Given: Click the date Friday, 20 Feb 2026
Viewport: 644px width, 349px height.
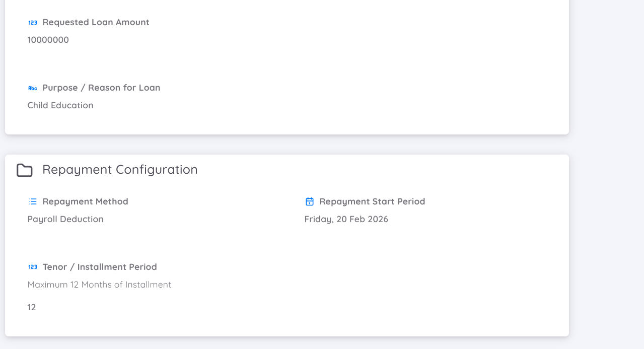Looking at the screenshot, I should (x=346, y=219).
